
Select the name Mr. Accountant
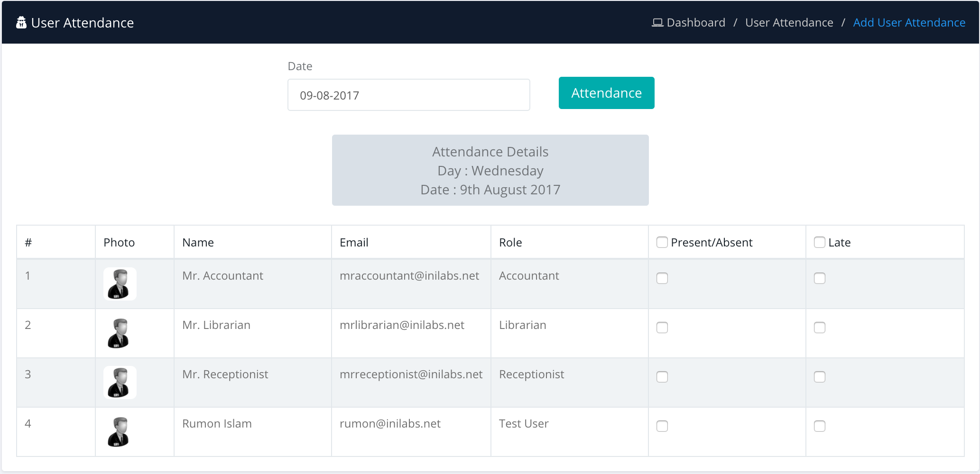tap(222, 275)
